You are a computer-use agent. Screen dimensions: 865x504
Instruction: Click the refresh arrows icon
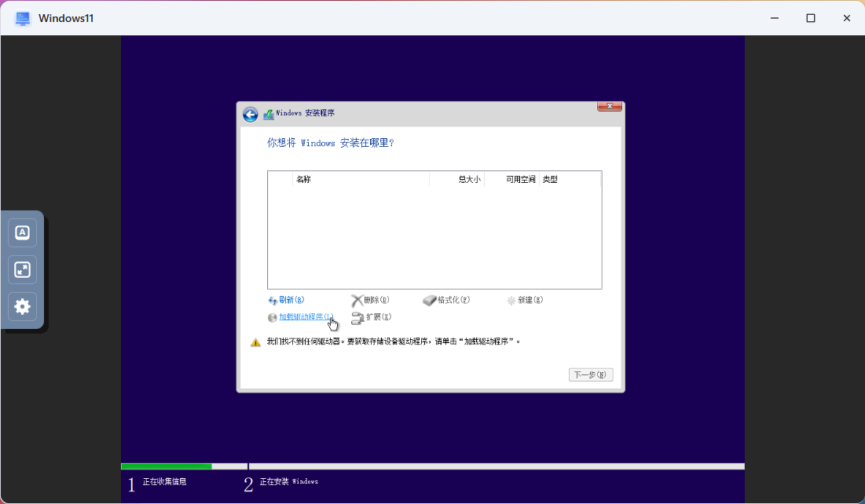273,301
